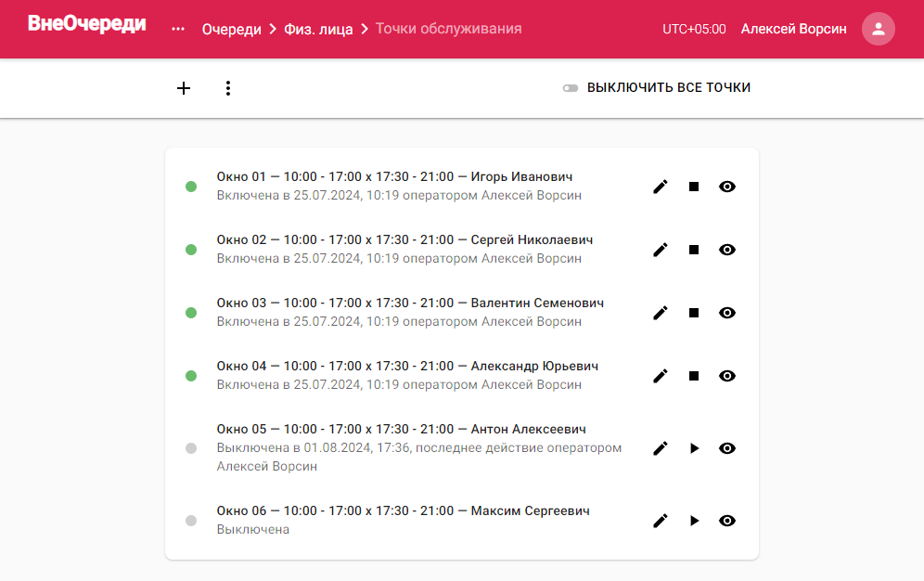The image size is (924, 581).
Task: Select the Окно 02 Сергей Николаевич row
Action: pyautogui.click(x=461, y=250)
